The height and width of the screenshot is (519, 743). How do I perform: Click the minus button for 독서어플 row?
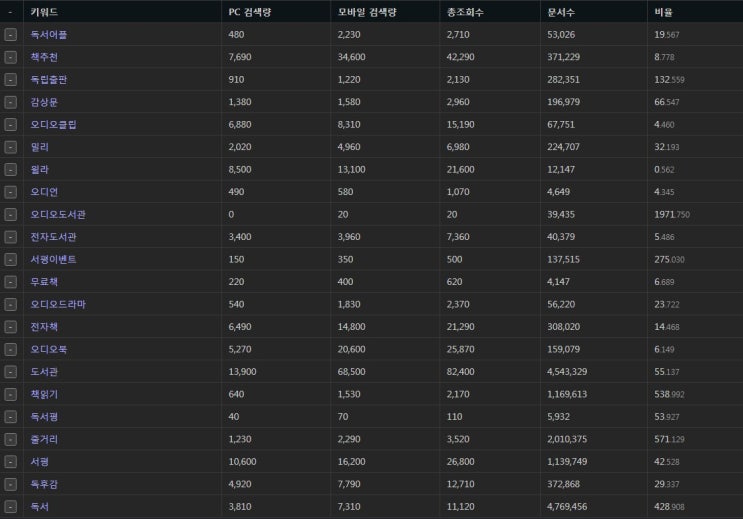10,35
